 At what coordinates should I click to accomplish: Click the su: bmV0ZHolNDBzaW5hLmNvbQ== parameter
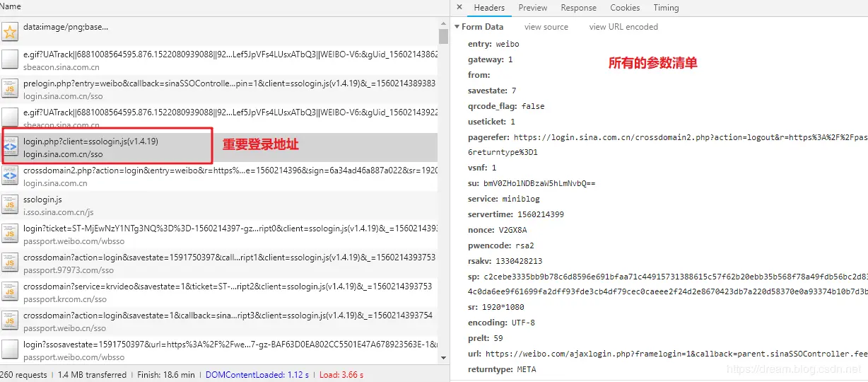point(532,183)
